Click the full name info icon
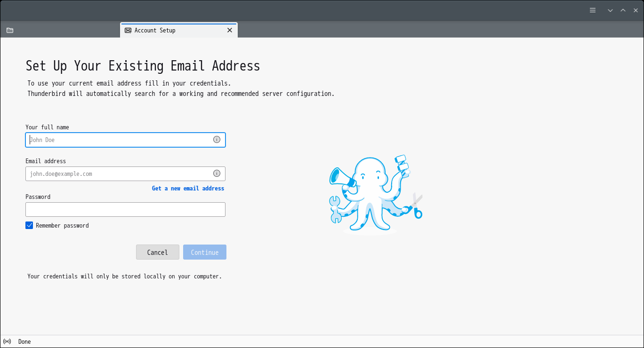The image size is (644, 348). point(217,140)
